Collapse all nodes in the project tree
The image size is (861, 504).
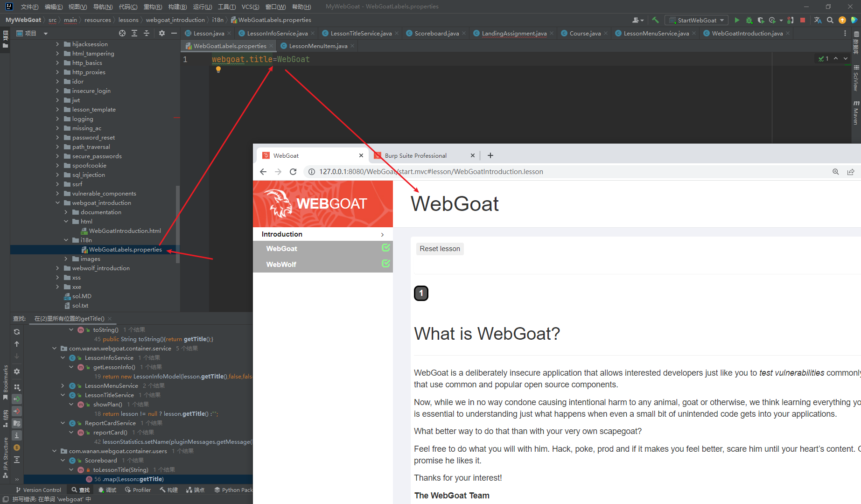click(x=147, y=33)
